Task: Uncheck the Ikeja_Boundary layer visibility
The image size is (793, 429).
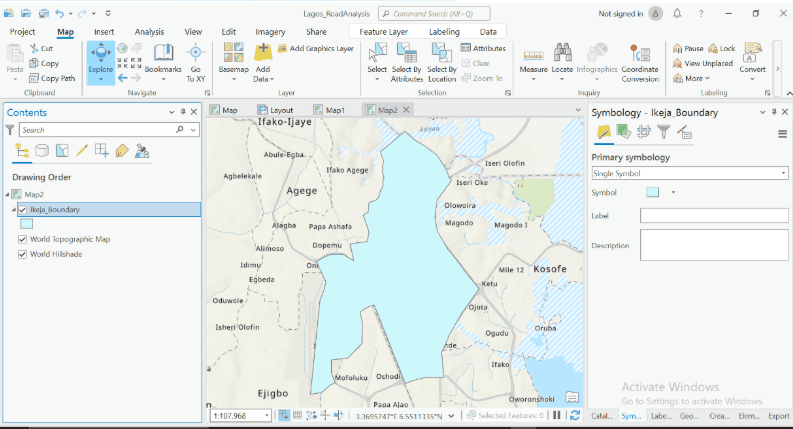Action: click(x=22, y=210)
